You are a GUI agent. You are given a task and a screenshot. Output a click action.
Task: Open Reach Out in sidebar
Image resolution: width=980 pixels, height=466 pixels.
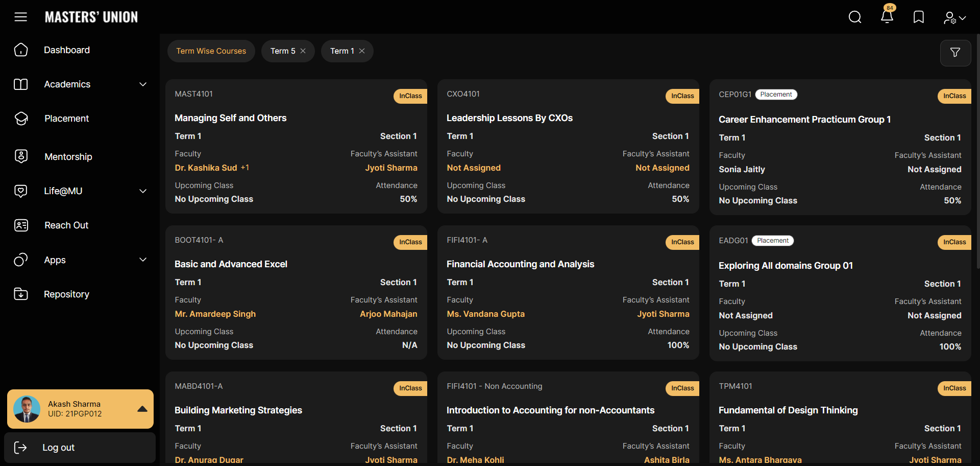66,225
